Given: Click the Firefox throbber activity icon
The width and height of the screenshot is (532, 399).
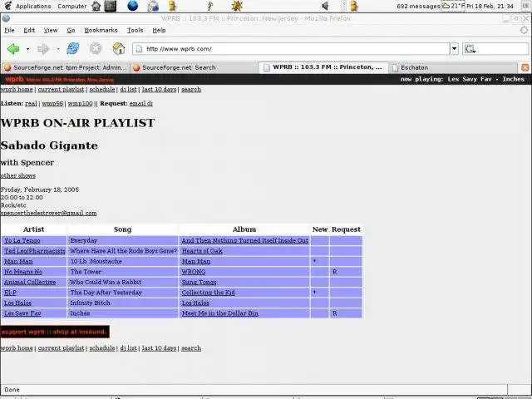Looking at the screenshot, I should pos(524,30).
